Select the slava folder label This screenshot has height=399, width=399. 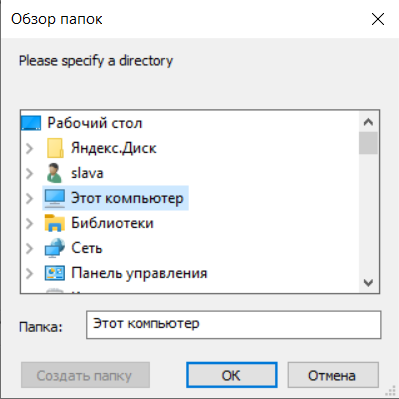point(87,173)
